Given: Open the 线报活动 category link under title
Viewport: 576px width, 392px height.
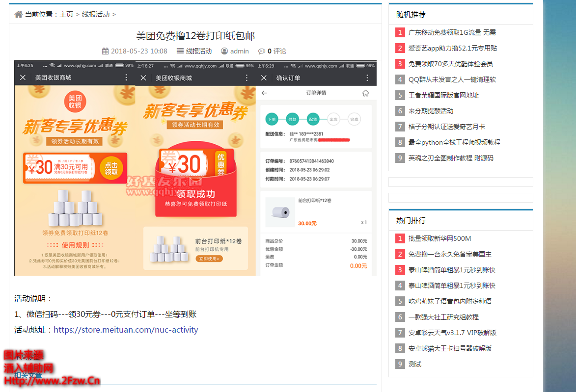Looking at the screenshot, I should point(199,51).
